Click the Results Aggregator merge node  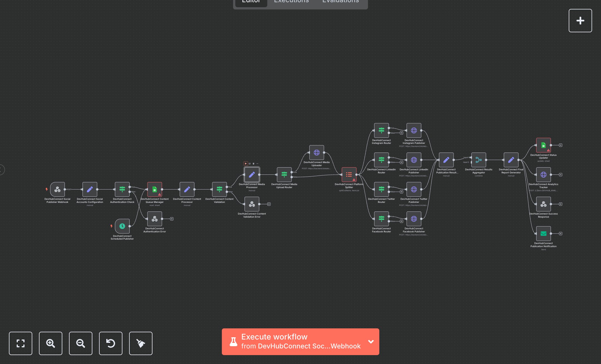click(479, 160)
